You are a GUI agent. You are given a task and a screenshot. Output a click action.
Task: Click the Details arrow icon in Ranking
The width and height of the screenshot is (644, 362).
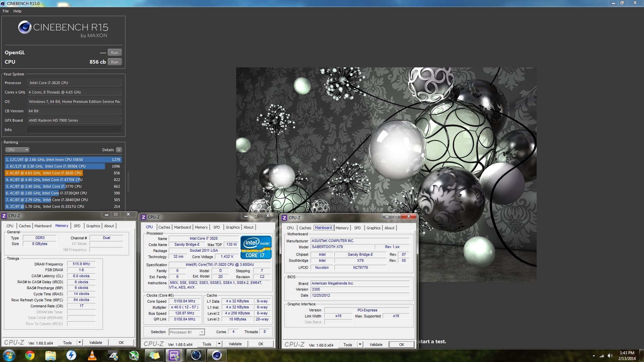click(119, 150)
